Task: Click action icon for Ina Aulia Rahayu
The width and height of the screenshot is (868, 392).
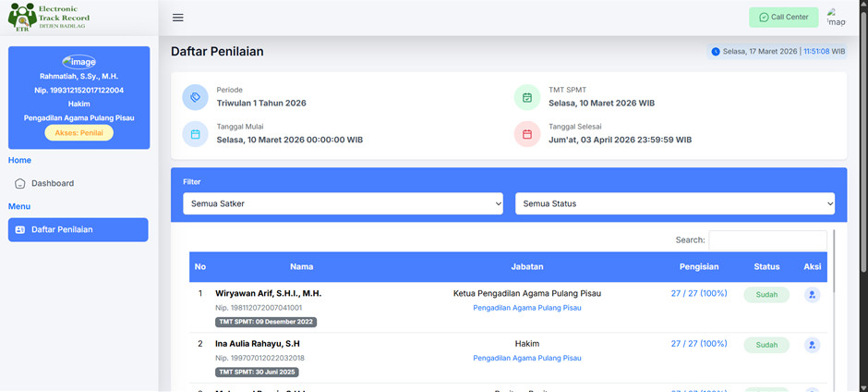Action: point(812,345)
